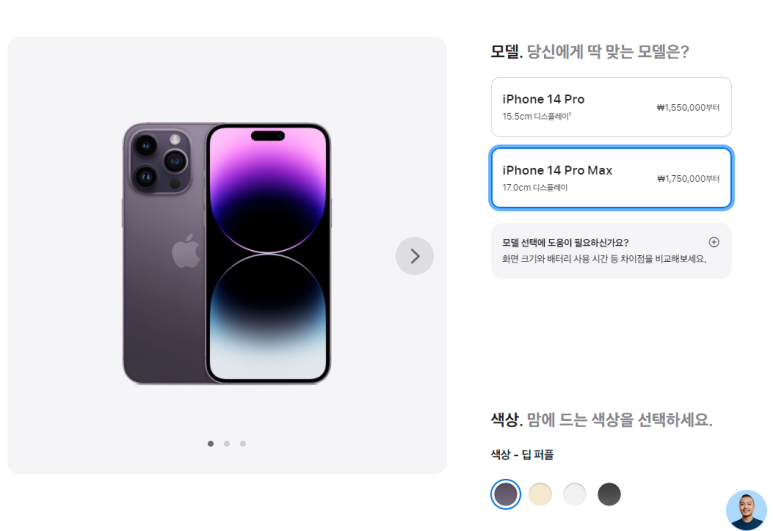This screenshot has height=531, width=773.
Task: Go to the third gallery dot indicator
Action: pos(243,444)
